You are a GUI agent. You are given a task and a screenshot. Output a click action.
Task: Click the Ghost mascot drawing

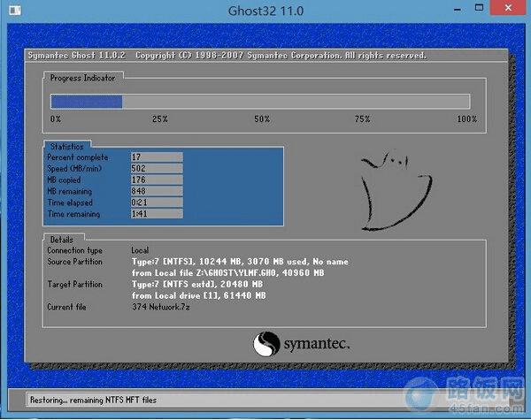coord(396,188)
